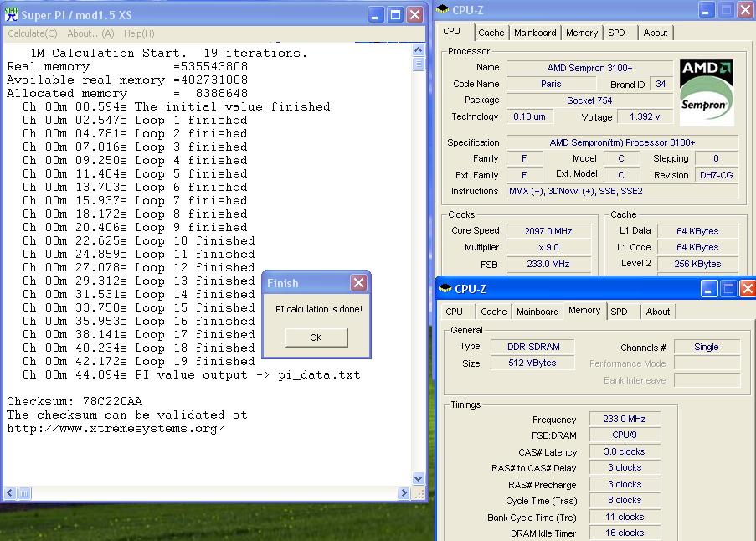The image size is (756, 541).
Task: Click the Super PI scroll up arrow
Action: 418,49
